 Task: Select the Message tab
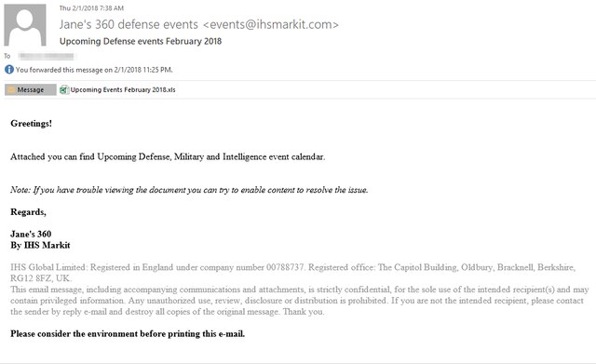[x=31, y=89]
